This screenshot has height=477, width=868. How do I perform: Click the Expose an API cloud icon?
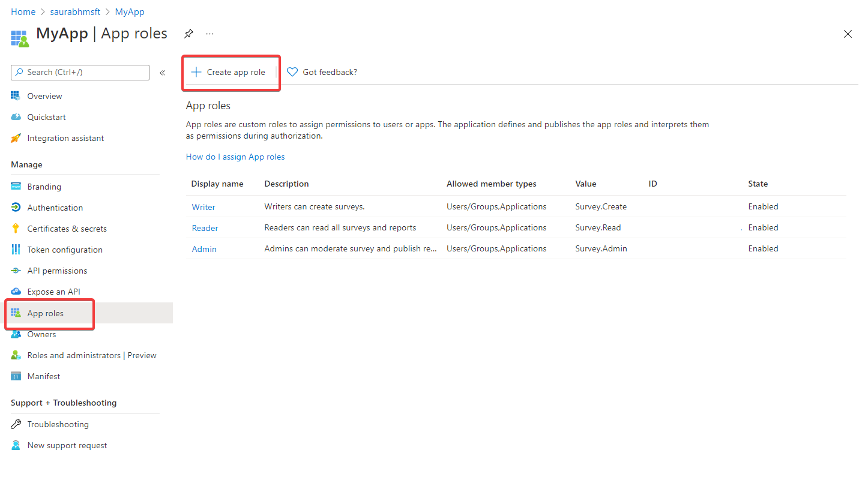point(16,291)
